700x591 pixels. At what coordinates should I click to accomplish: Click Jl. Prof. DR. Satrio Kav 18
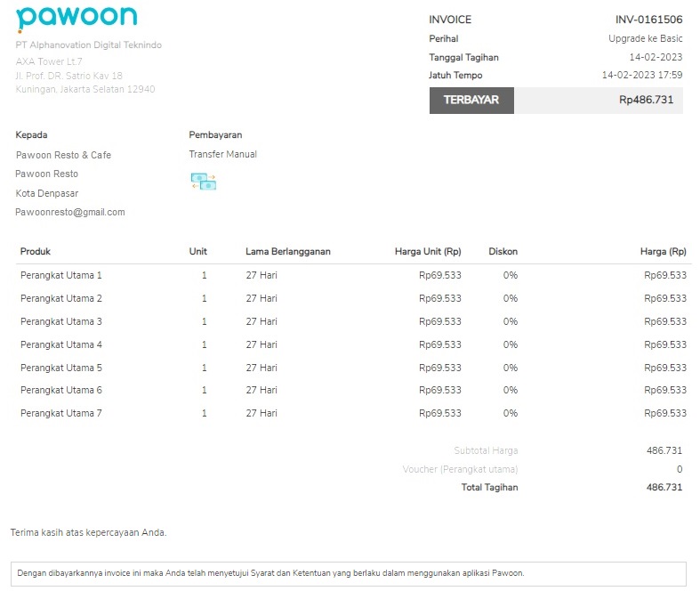68,76
